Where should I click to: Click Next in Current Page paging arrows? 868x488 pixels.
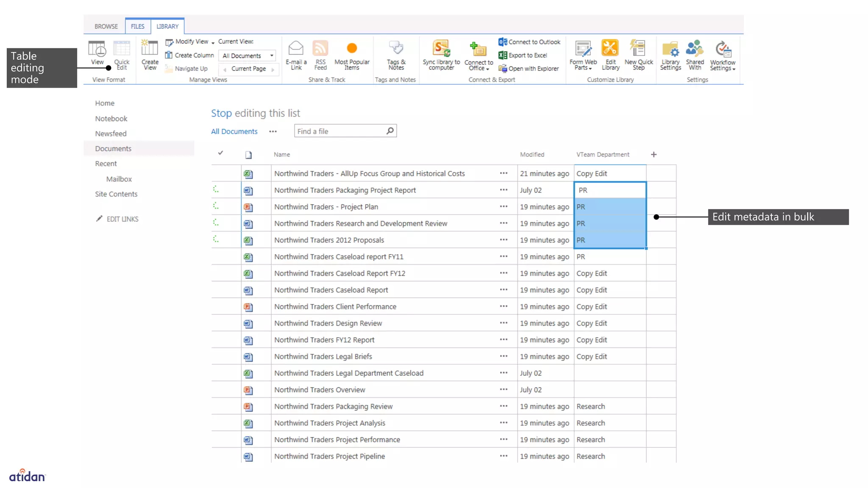(x=273, y=69)
